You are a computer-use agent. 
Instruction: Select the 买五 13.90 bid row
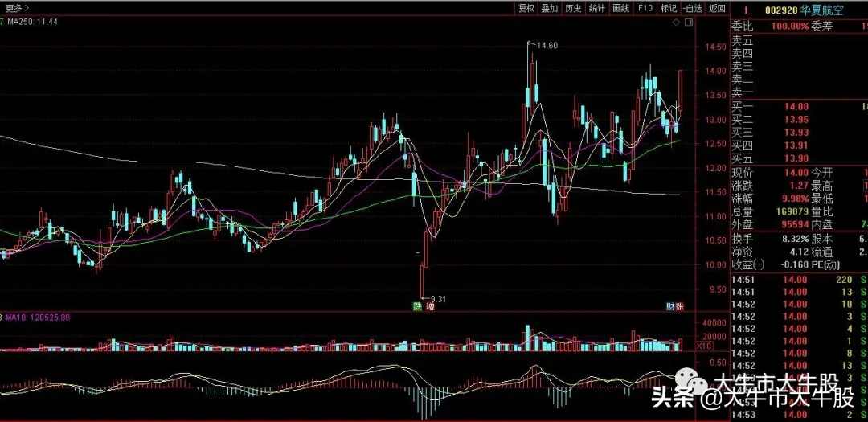click(800, 158)
